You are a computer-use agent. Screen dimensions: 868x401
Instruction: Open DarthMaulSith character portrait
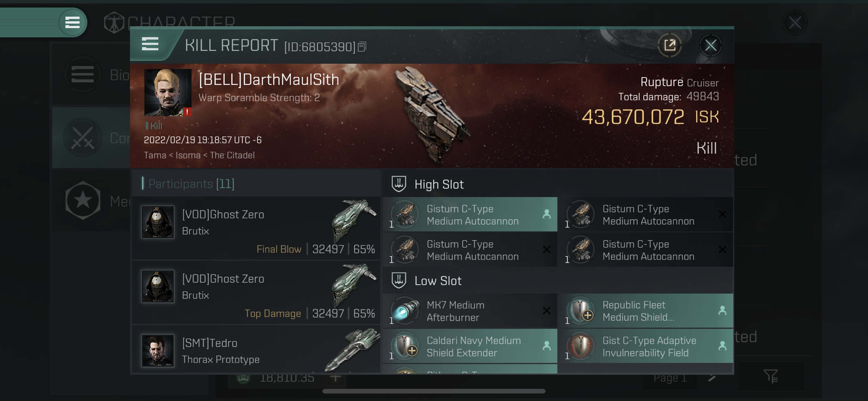[168, 92]
